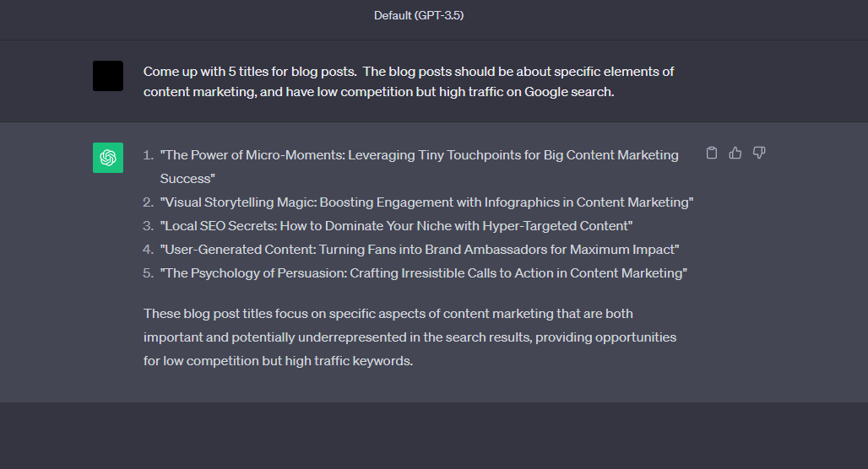Click the empty dark area below response
The height and width of the screenshot is (469, 868).
click(434, 436)
